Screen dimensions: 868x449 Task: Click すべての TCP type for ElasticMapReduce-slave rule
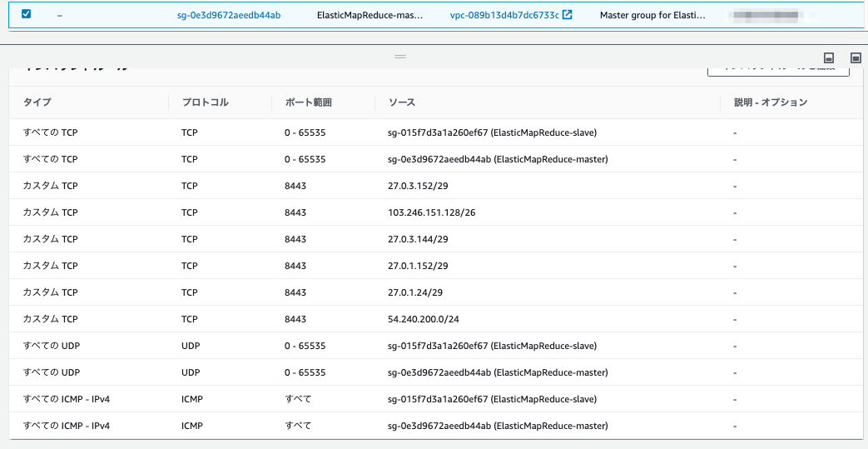tap(51, 133)
